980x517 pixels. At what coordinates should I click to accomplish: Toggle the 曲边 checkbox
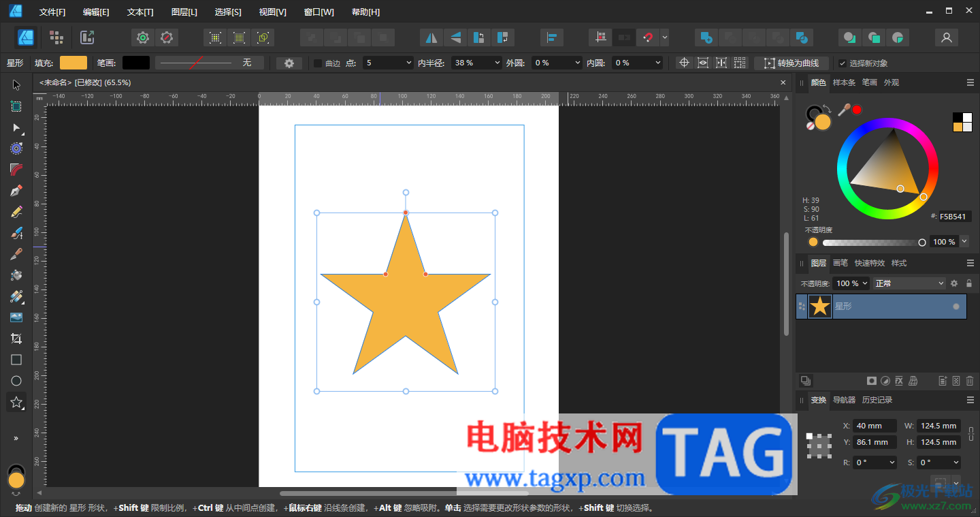(x=317, y=63)
